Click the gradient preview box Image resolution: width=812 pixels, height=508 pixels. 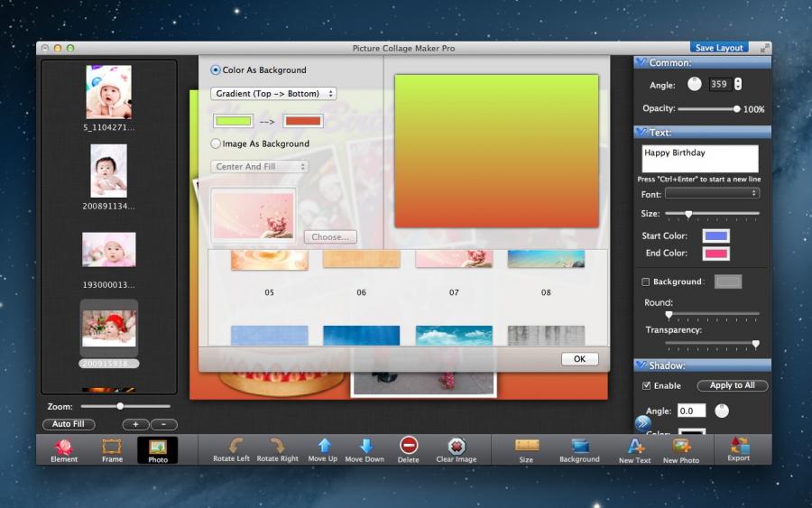pyautogui.click(x=496, y=152)
